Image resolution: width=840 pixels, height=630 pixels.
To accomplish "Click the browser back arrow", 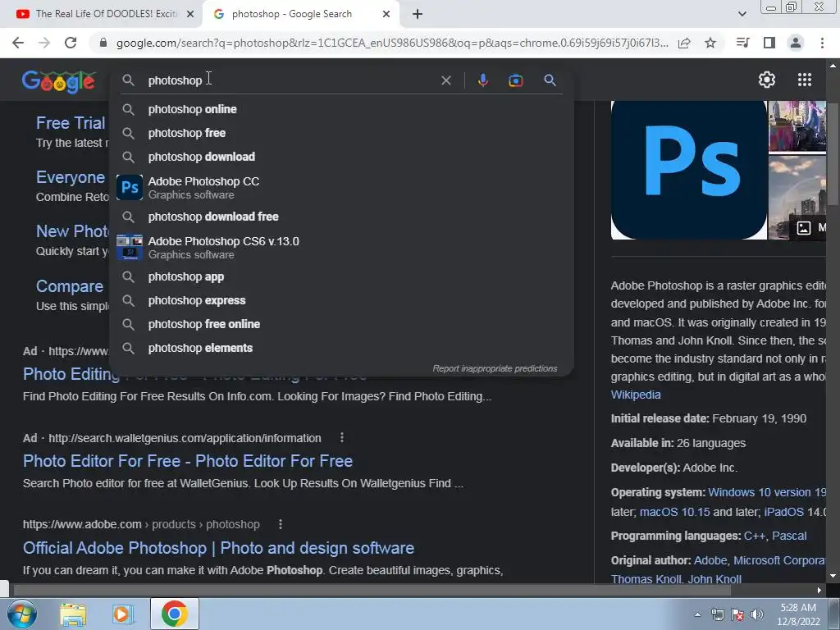I will click(18, 43).
